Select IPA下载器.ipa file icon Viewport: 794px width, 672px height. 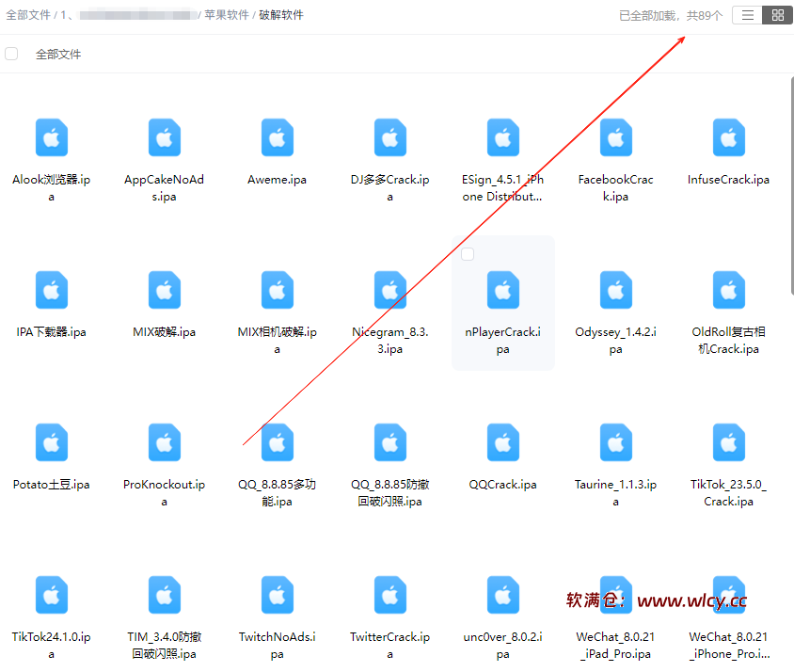pos(51,290)
